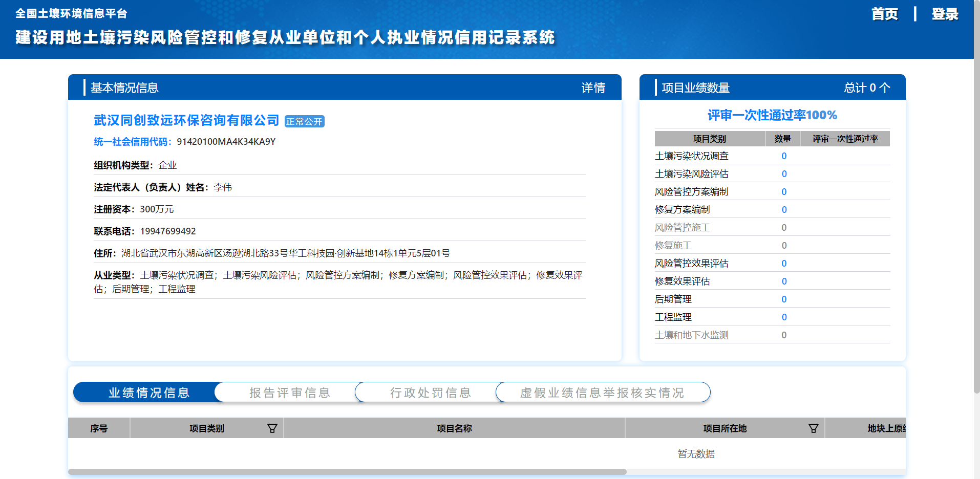Screen dimensions: 980x479
Task: Switch to the 报告评审信息 tab
Action: (x=290, y=393)
